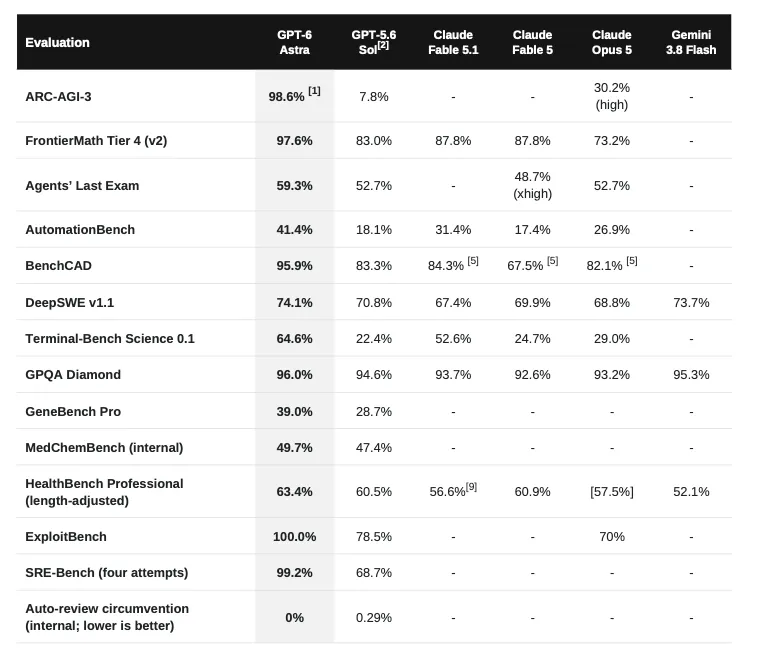Click the Claude Opus 5 header
The image size is (757, 655).
pyautogui.click(x=612, y=42)
